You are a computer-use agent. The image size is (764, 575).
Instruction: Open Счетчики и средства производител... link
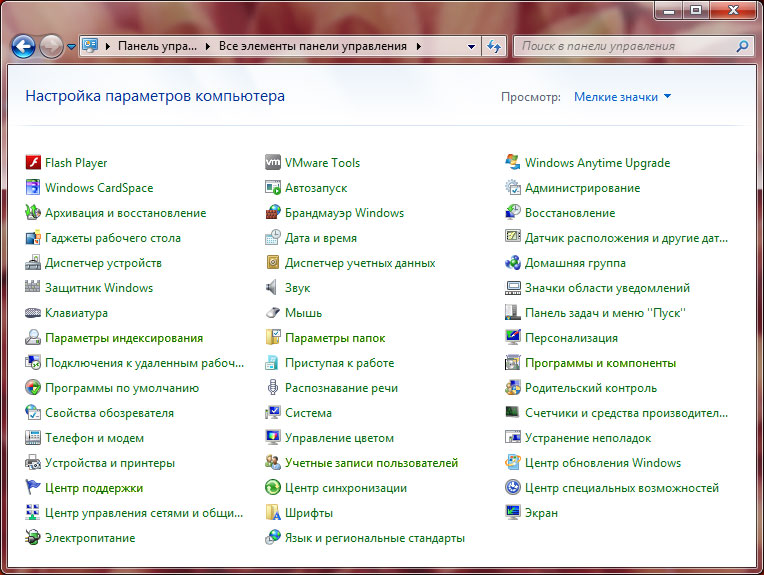click(x=626, y=413)
